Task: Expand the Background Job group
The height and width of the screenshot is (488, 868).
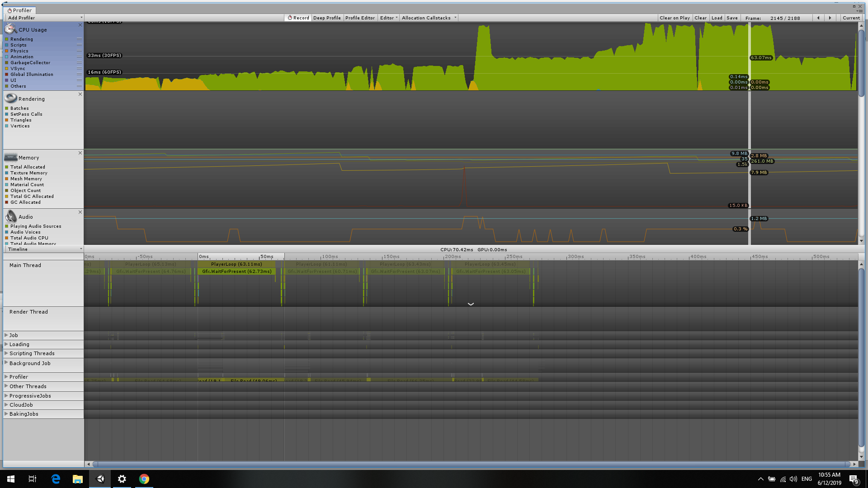Action: (x=6, y=363)
